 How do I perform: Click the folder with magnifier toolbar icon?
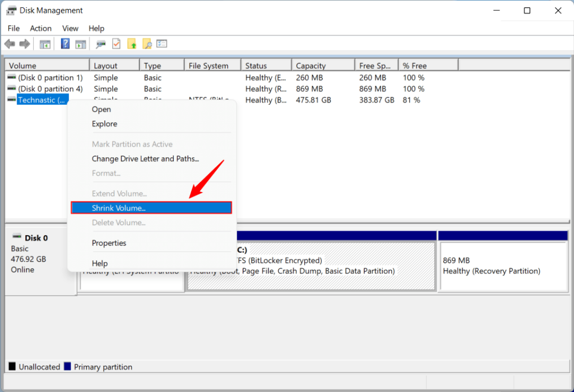[147, 43]
